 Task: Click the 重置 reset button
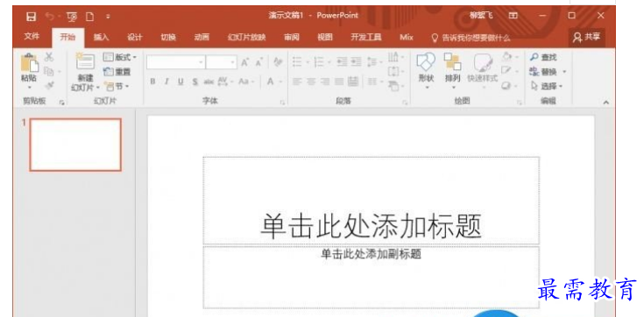117,72
